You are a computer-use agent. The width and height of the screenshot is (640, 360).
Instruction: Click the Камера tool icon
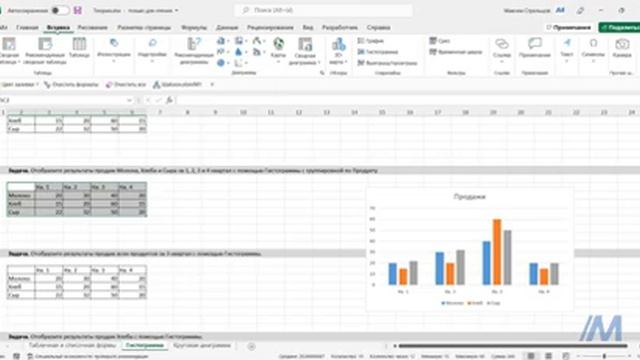click(x=622, y=47)
